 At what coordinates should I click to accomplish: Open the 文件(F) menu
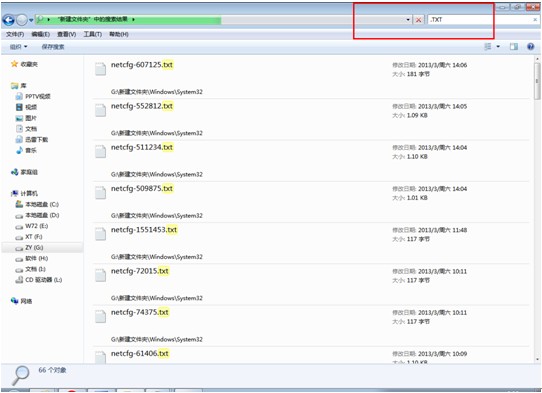coord(15,34)
